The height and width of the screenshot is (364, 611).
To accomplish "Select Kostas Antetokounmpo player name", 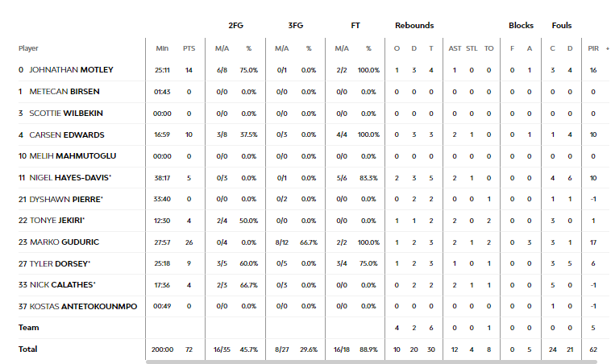I will pos(83,306).
